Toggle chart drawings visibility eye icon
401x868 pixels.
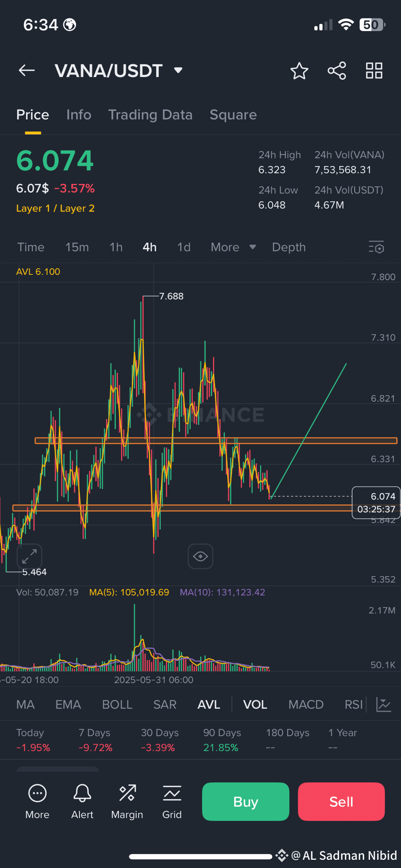coord(200,556)
